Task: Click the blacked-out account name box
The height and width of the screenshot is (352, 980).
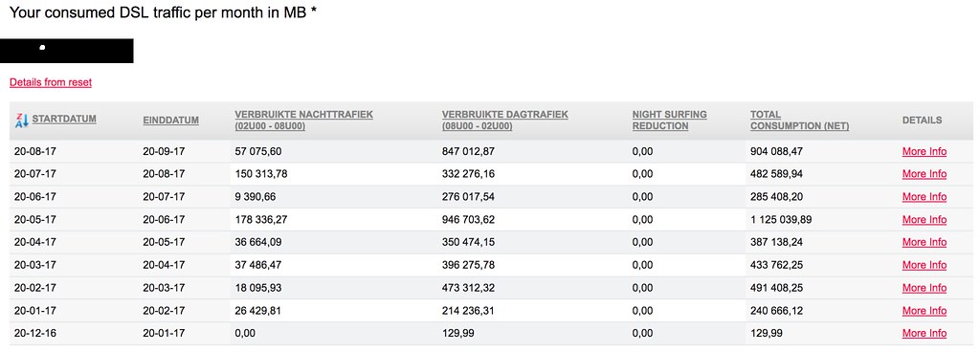Action: (x=66, y=51)
